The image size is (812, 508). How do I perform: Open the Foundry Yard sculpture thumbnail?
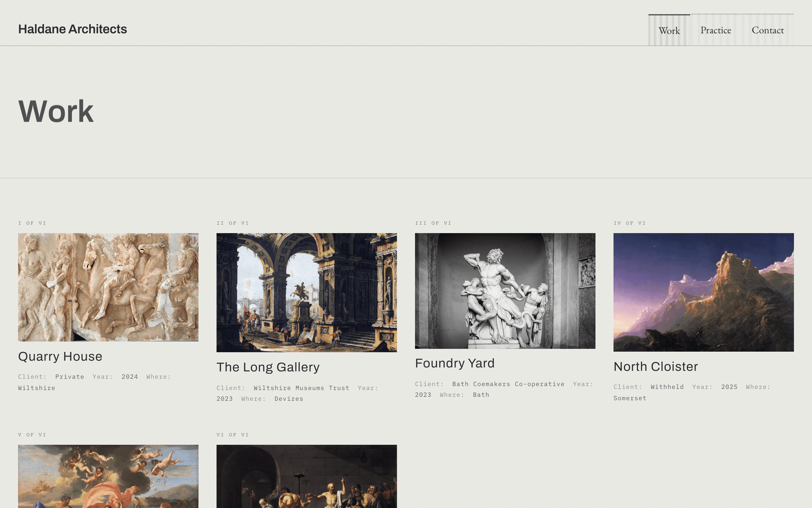[505, 291]
